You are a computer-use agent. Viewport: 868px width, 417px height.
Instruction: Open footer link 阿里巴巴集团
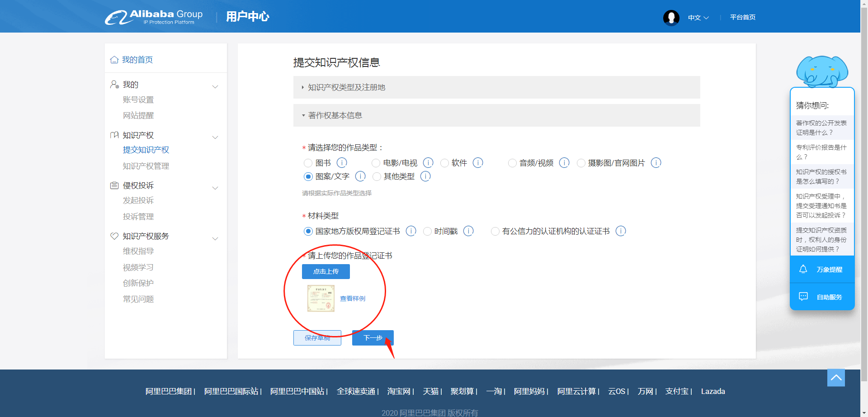[169, 391]
